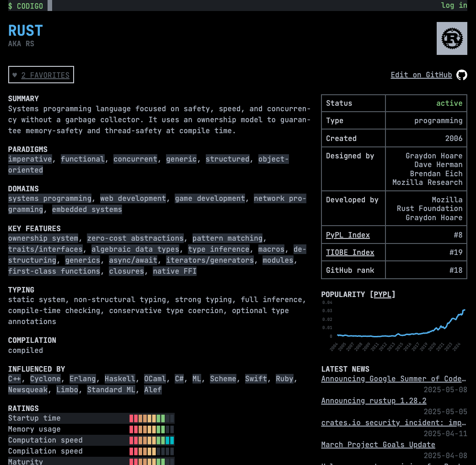Click the traits/interfaces feature tag

point(45,249)
